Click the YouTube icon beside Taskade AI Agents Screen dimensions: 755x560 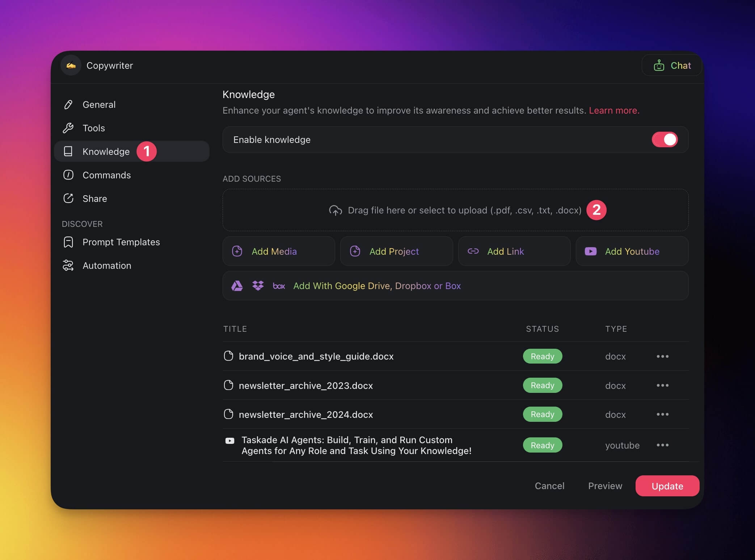click(230, 441)
